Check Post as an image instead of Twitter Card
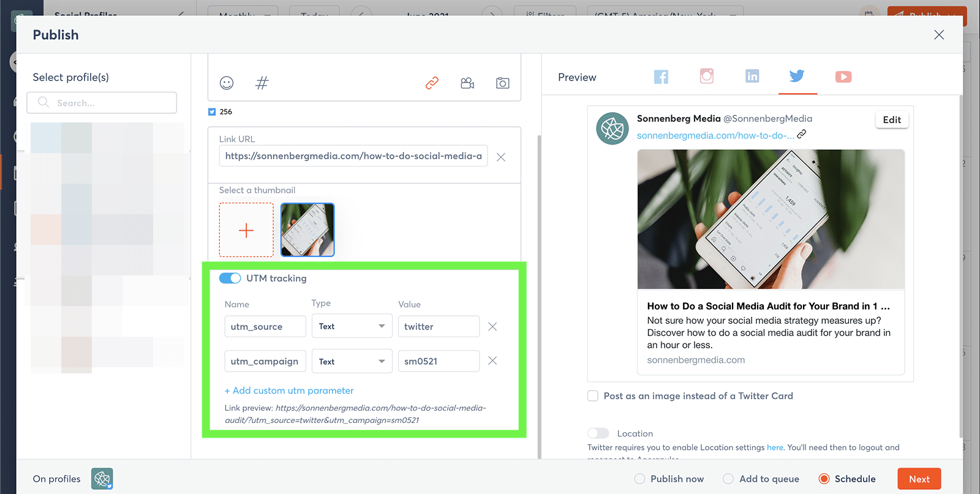This screenshot has width=980, height=494. (x=593, y=396)
